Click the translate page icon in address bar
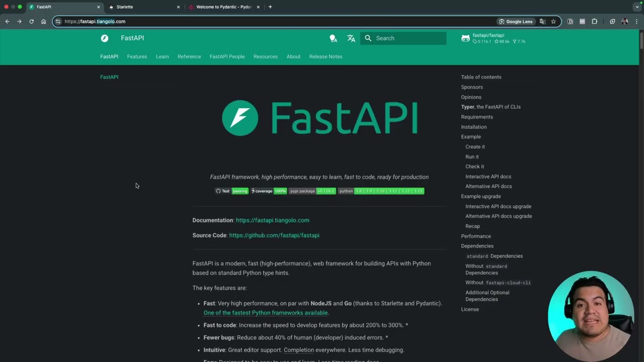The width and height of the screenshot is (644, 362). (542, 22)
